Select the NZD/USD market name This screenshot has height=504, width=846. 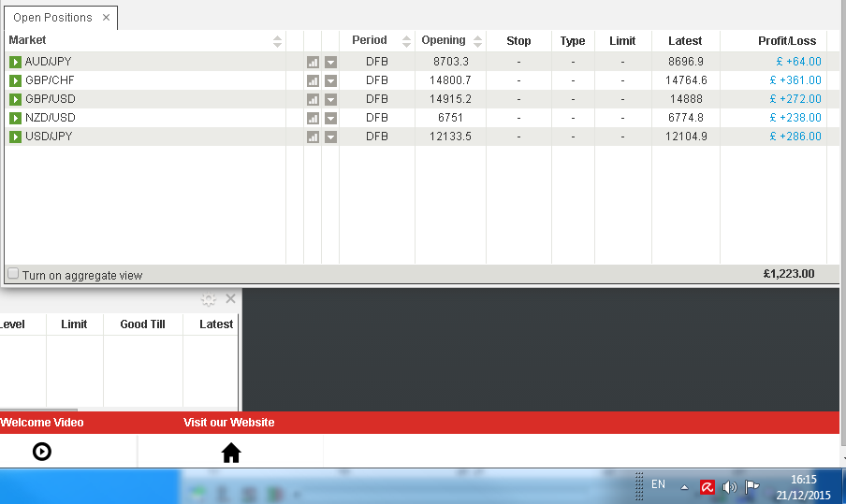coord(51,118)
